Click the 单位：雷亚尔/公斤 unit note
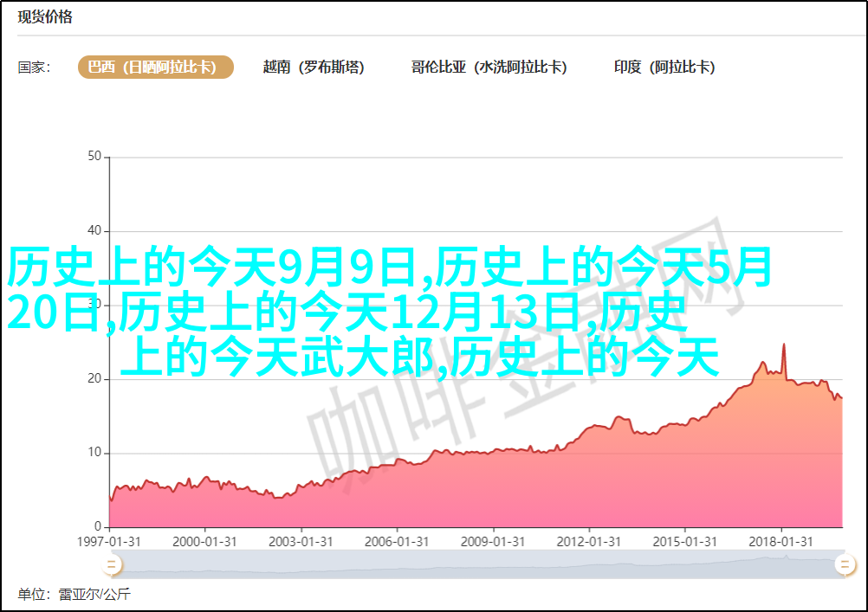 coord(74,595)
